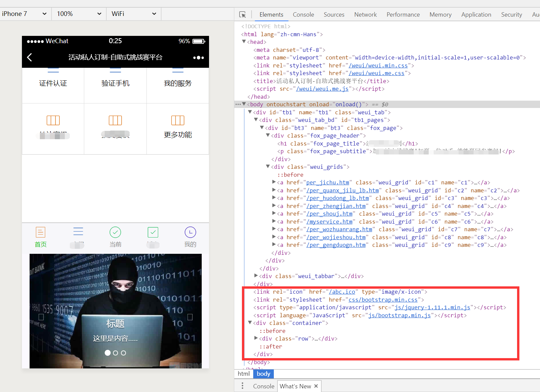Follow the js/bootstrap.min.js link
The image size is (540, 392).
(399, 315)
